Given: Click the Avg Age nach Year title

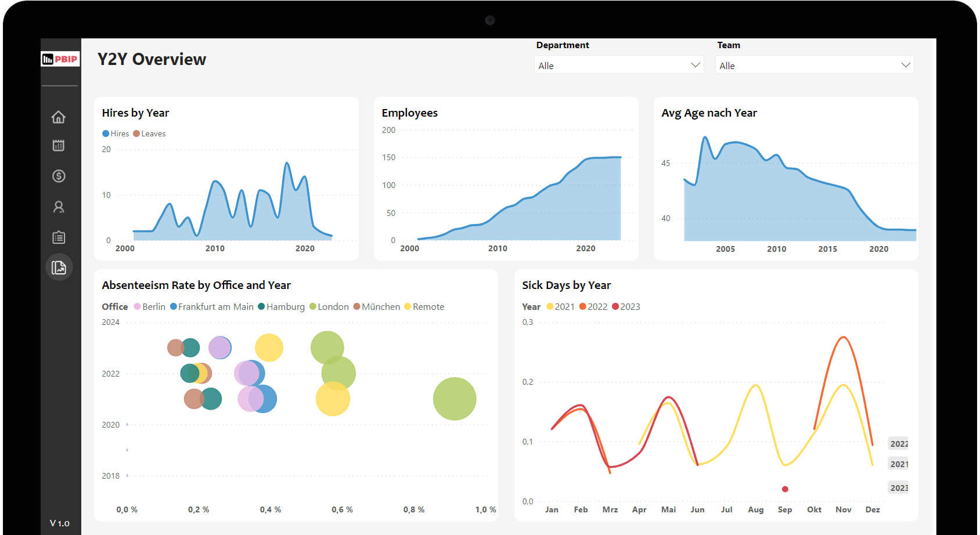Looking at the screenshot, I should (x=709, y=113).
